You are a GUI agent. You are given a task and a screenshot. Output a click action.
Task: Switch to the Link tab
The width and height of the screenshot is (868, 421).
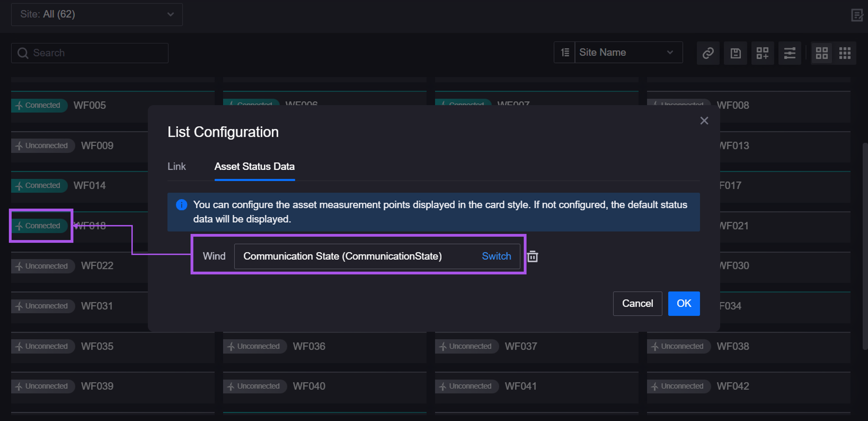coord(177,166)
